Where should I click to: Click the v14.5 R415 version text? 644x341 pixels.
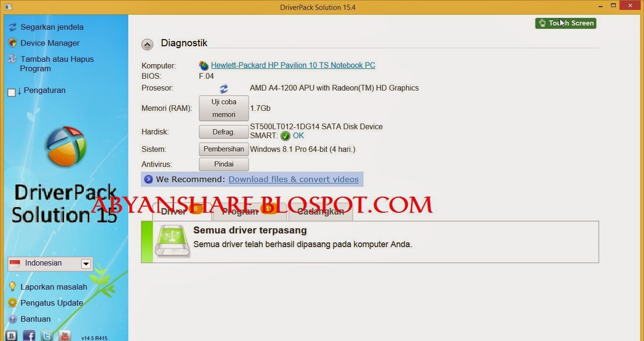[94, 338]
